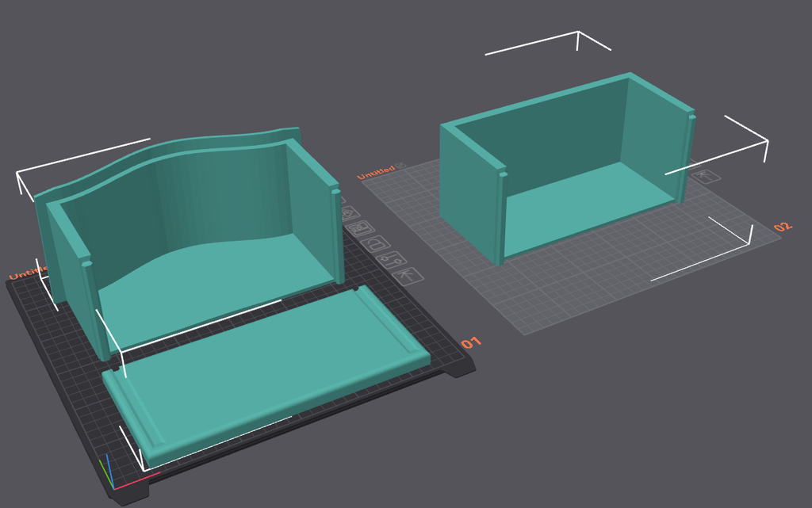Click plate 01 arrange objects icon
The height and width of the screenshot is (508, 812).
pos(361,227)
